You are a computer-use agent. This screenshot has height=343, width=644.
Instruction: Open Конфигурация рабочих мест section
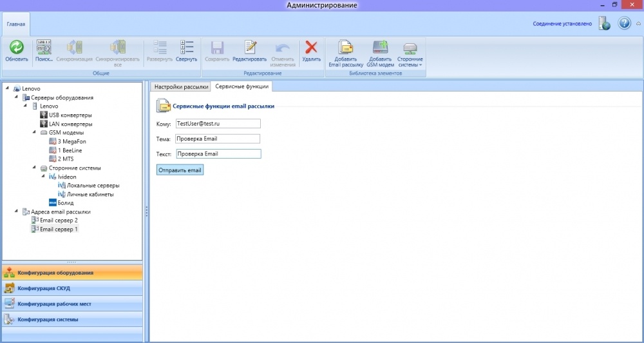click(x=72, y=304)
